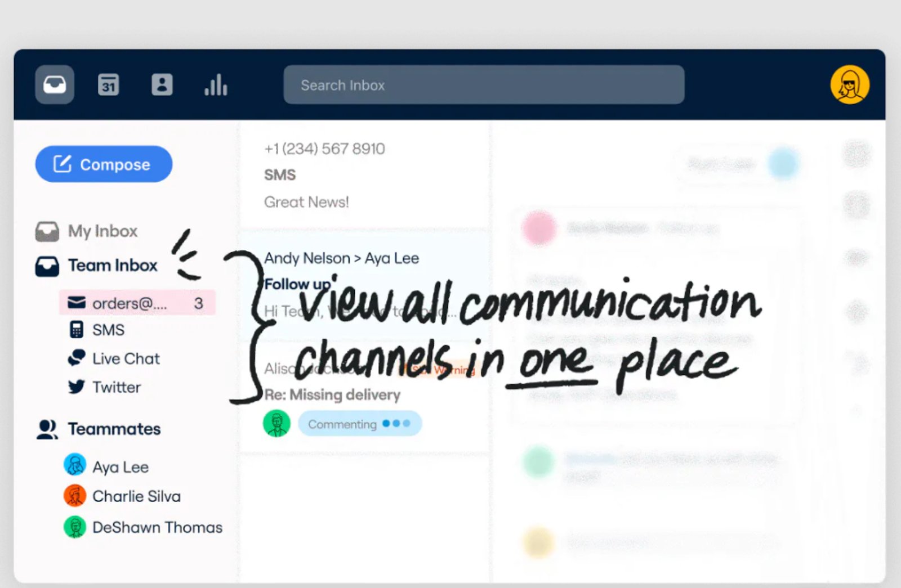Click the Commenting status badge
The image size is (901, 588).
point(359,424)
